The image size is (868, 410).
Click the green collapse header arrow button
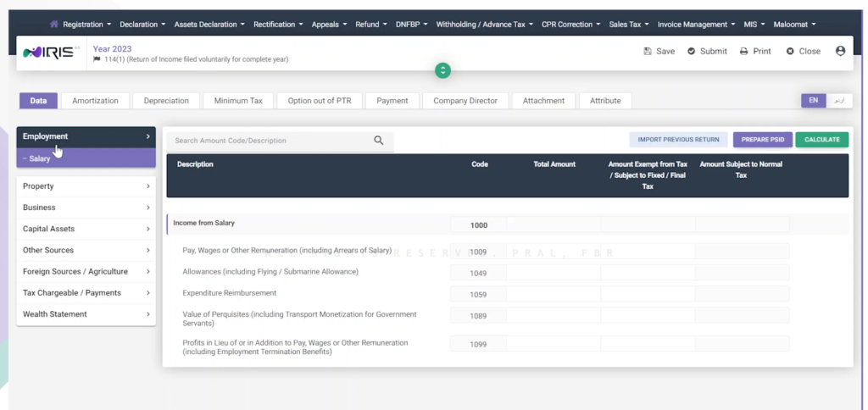coord(442,70)
